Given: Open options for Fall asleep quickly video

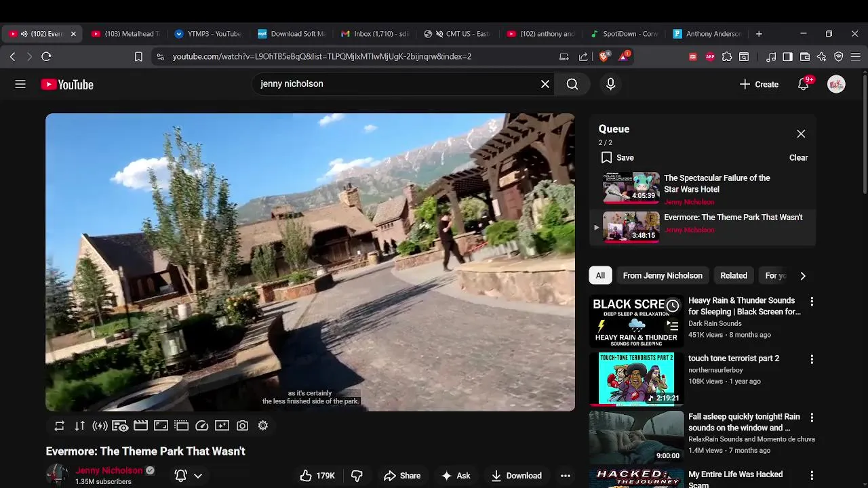Looking at the screenshot, I should point(812,418).
